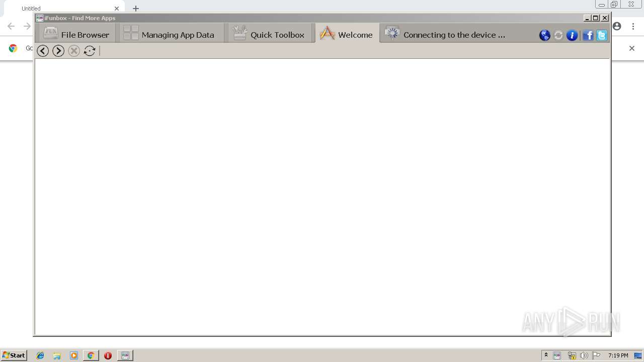Open the media player taskbar icon

[74, 355]
